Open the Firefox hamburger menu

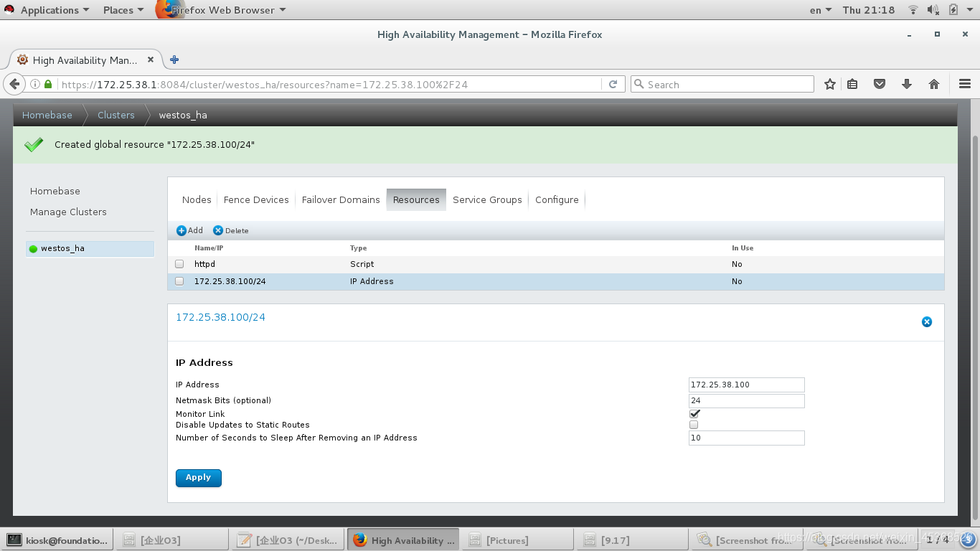965,84
